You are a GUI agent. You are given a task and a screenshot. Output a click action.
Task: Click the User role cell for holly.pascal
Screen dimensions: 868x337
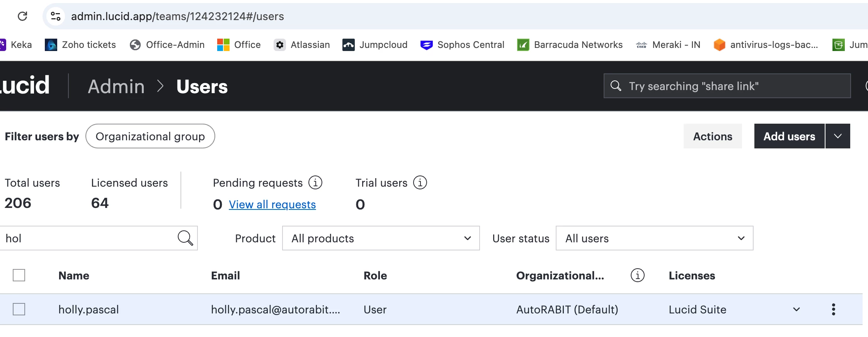click(x=375, y=310)
